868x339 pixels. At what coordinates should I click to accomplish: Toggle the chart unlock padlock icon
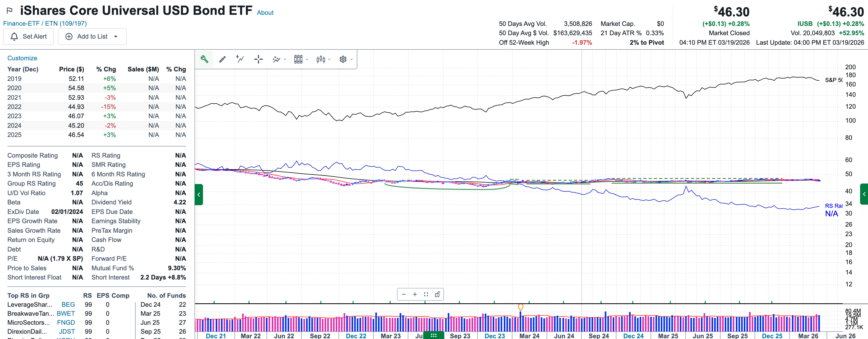click(437, 294)
